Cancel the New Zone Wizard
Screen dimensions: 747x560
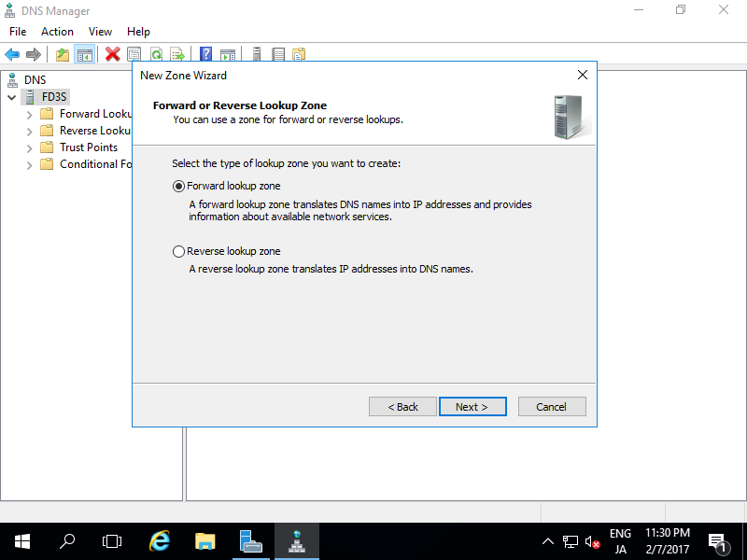(552, 406)
